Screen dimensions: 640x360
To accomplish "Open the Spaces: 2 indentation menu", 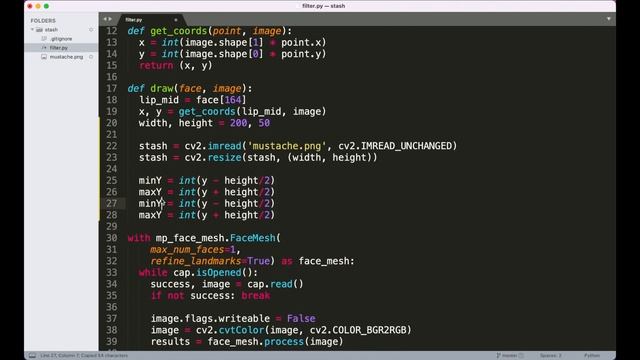I will 551,356.
